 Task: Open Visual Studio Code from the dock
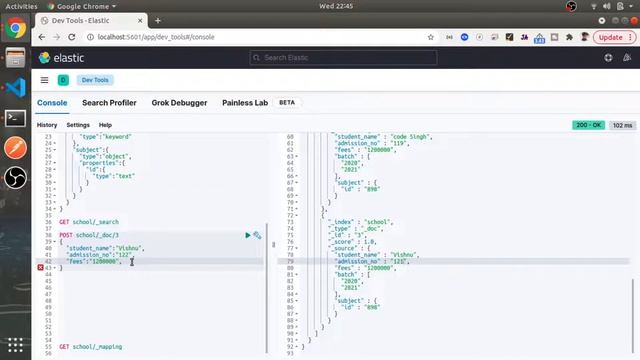(x=16, y=87)
